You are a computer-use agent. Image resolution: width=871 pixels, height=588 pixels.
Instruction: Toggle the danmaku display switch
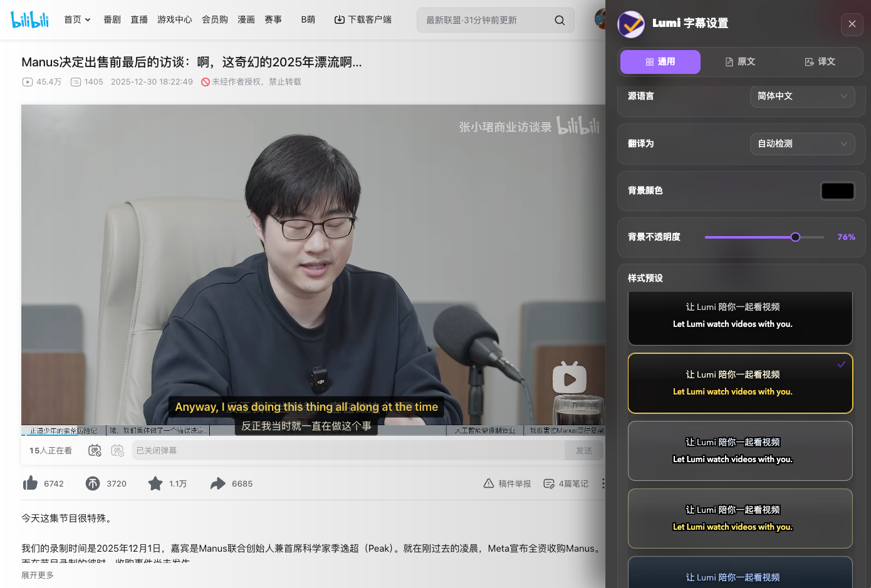point(95,450)
